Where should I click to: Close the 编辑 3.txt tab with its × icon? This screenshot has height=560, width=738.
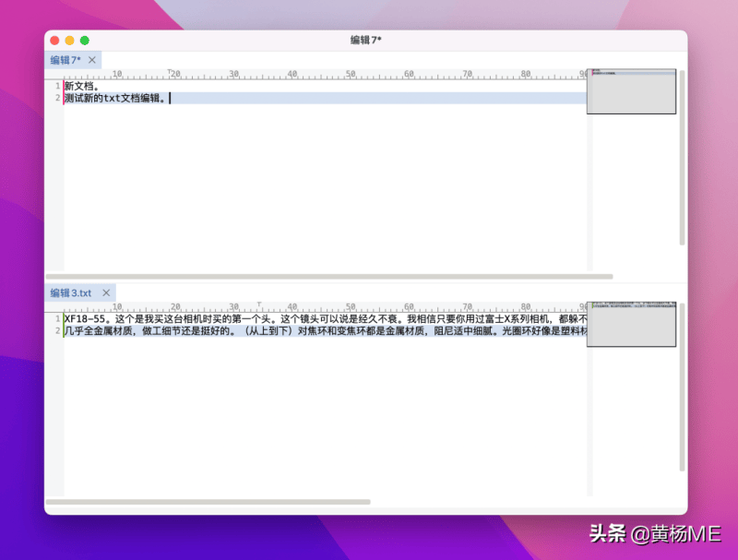(x=106, y=292)
